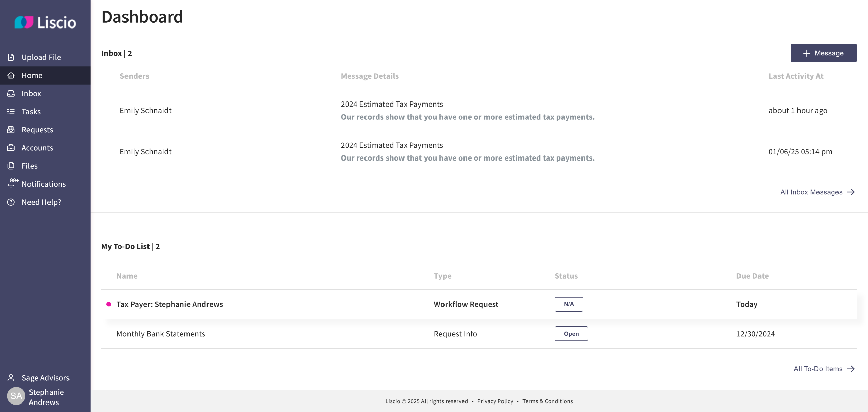Viewport: 868px width, 412px height.
Task: Select the Home menu item
Action: tap(32, 75)
